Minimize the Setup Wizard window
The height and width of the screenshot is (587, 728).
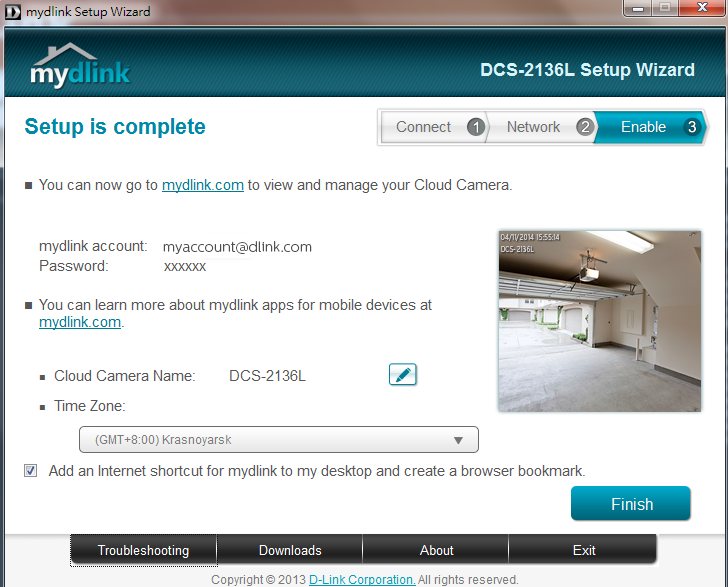(636, 9)
